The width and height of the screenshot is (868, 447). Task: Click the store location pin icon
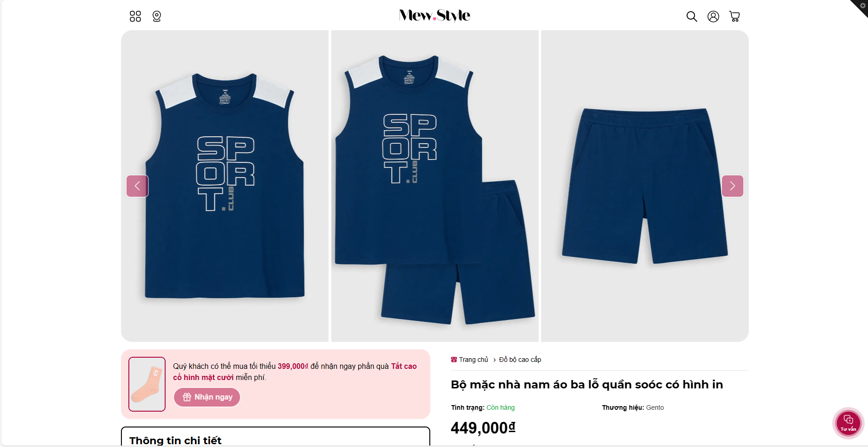click(x=157, y=17)
